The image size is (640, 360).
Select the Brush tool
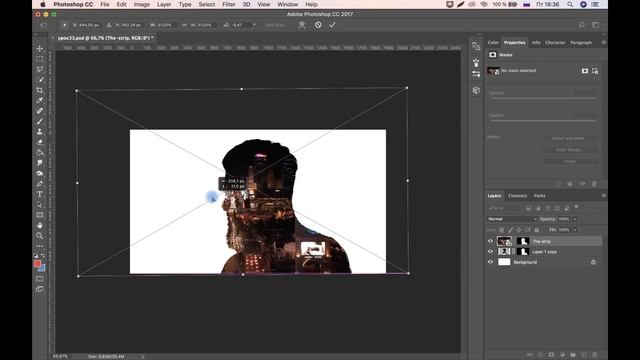pyautogui.click(x=40, y=121)
